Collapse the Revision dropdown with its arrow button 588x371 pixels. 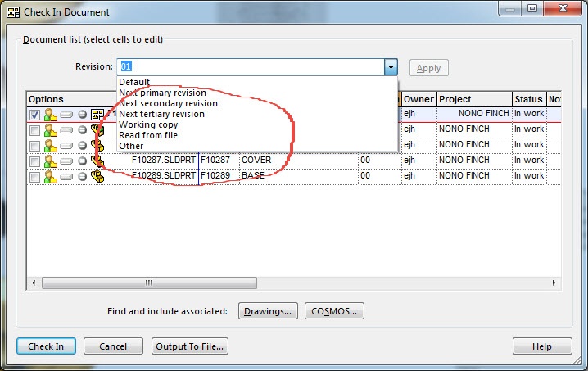coord(391,67)
